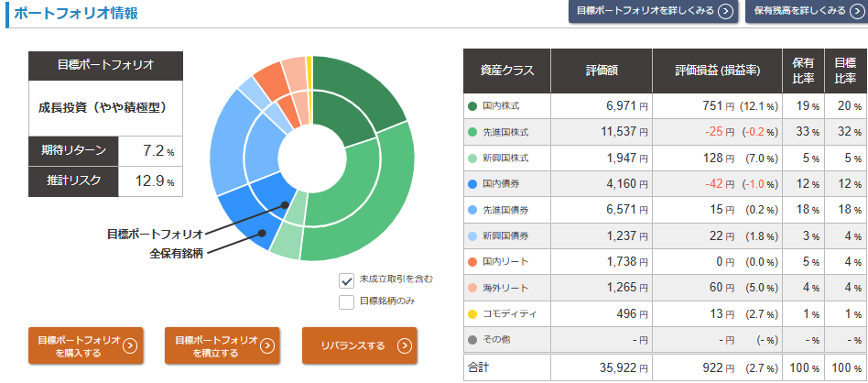Screen dimensions: 868x383
Task: Uncheck the 未成立取引を含む checkbox
Action: pos(347,280)
